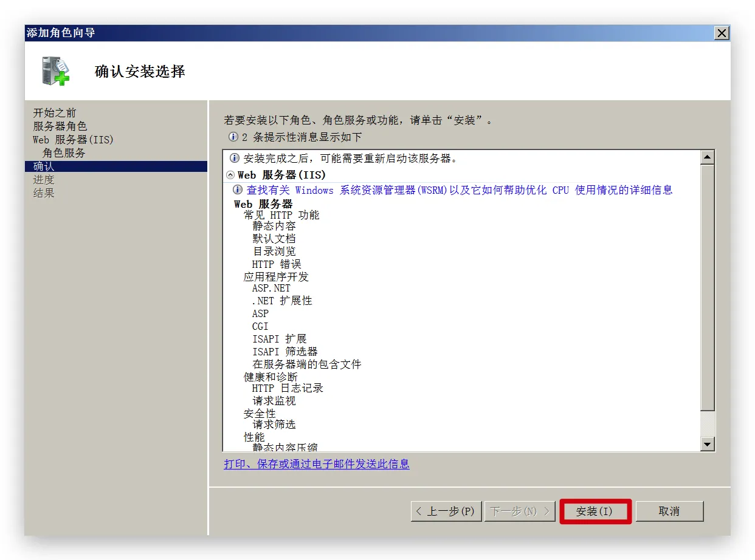This screenshot has width=755, height=560.
Task: Click the vertical scrollbar thumb
Action: point(707,285)
